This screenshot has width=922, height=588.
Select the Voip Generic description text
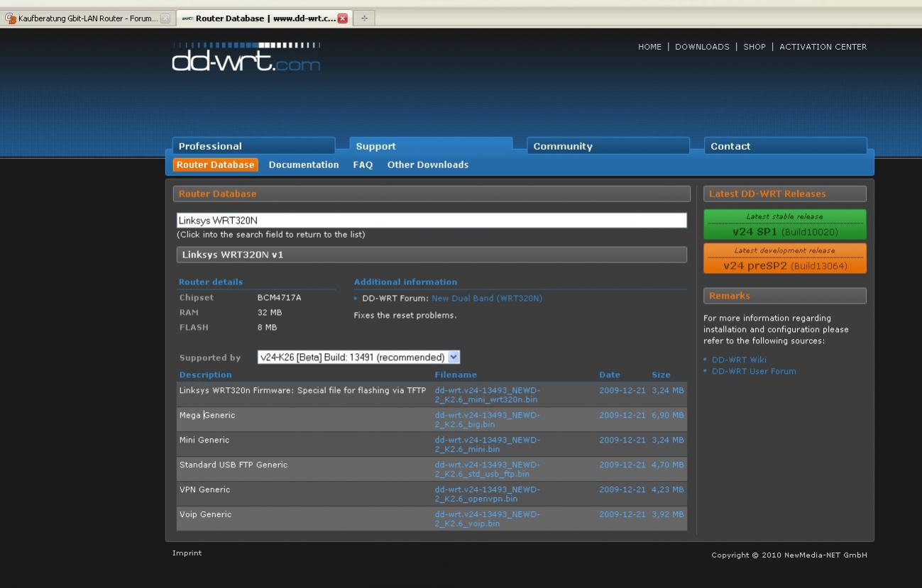(x=206, y=515)
